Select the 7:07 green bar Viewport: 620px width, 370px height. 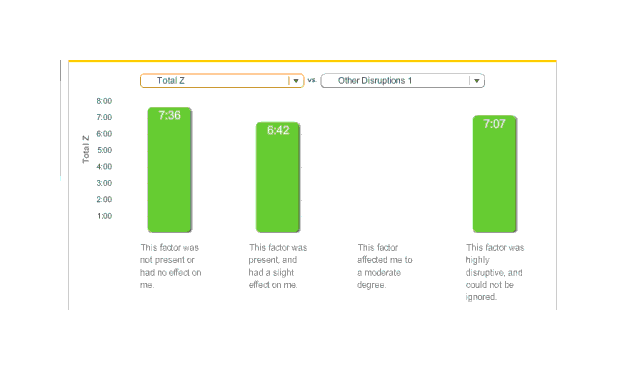tap(495, 174)
